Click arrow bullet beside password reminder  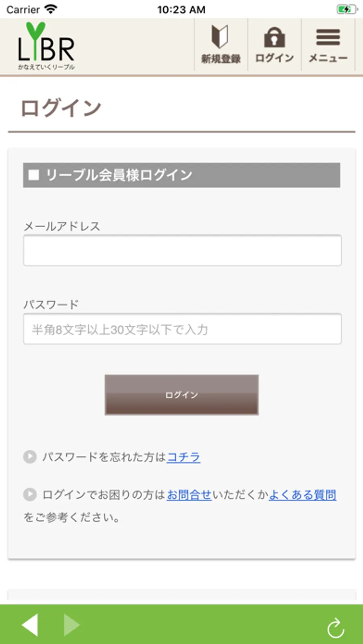point(30,457)
